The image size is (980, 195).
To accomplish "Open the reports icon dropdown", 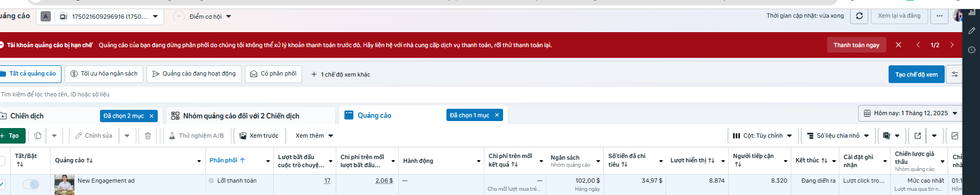I will (x=891, y=136).
